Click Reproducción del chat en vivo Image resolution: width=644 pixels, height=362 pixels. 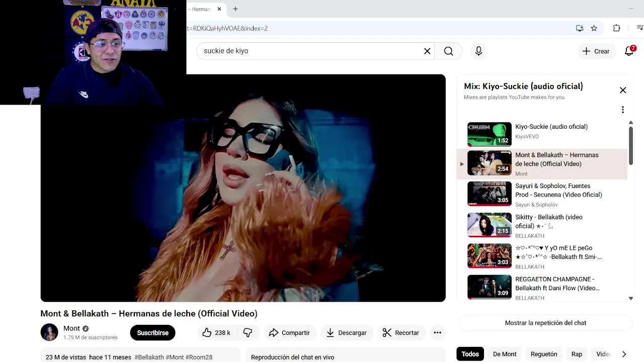tap(292, 357)
